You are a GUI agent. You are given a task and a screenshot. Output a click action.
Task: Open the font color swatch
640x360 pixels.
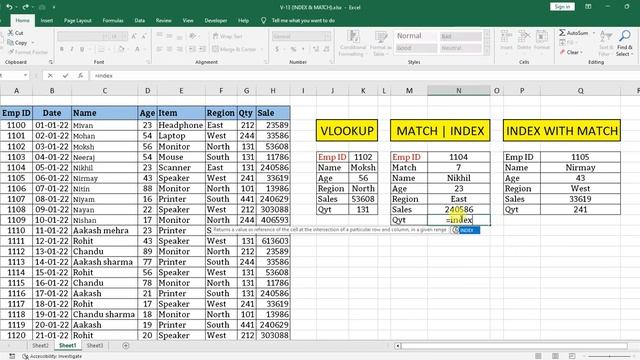click(138, 49)
